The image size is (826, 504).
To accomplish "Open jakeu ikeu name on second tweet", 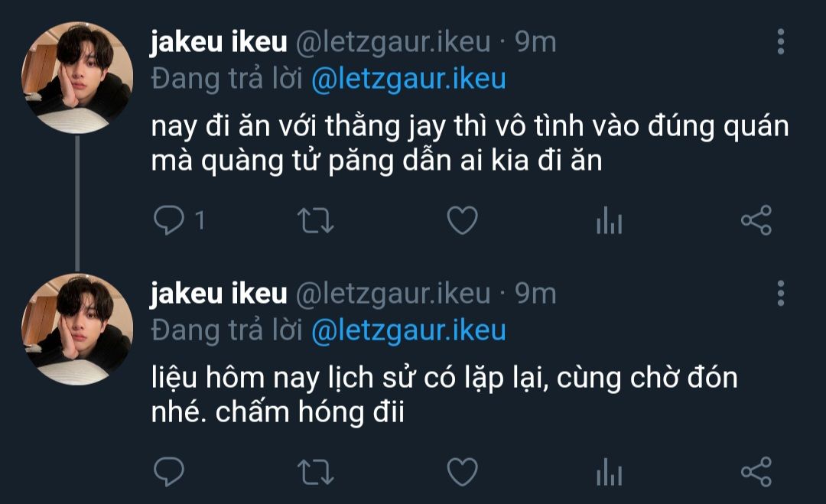I will click(x=219, y=294).
